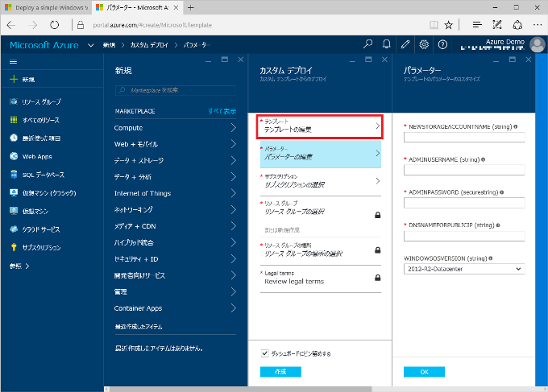Open the Microsoft Azure dropdown chevron
The width and height of the screenshot is (548, 392).
(x=91, y=45)
